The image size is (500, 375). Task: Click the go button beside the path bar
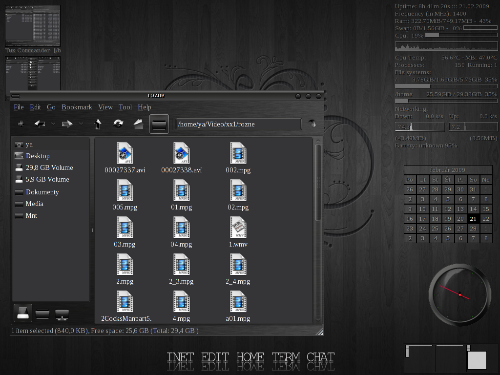(x=312, y=124)
